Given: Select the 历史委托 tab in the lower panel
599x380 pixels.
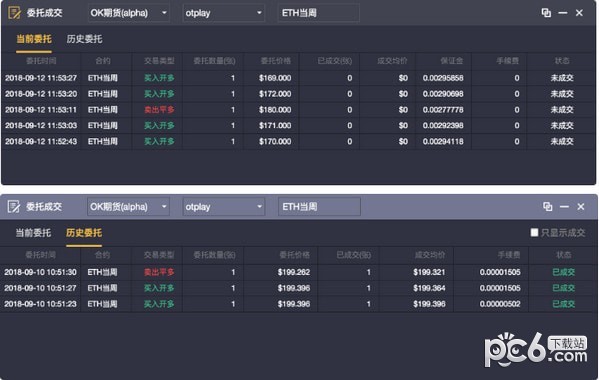Looking at the screenshot, I should (84, 233).
